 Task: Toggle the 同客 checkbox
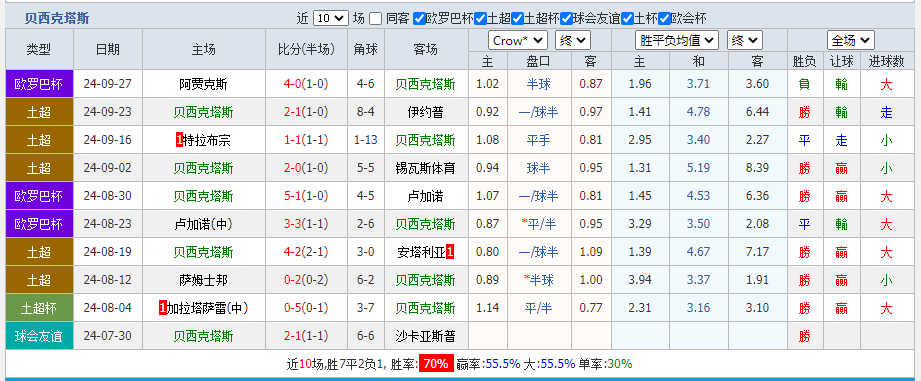(375, 19)
